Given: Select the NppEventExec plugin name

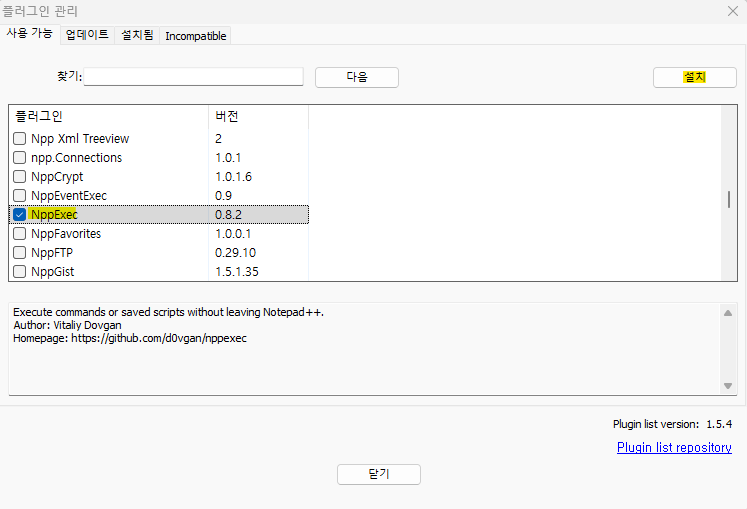Looking at the screenshot, I should coord(69,195).
